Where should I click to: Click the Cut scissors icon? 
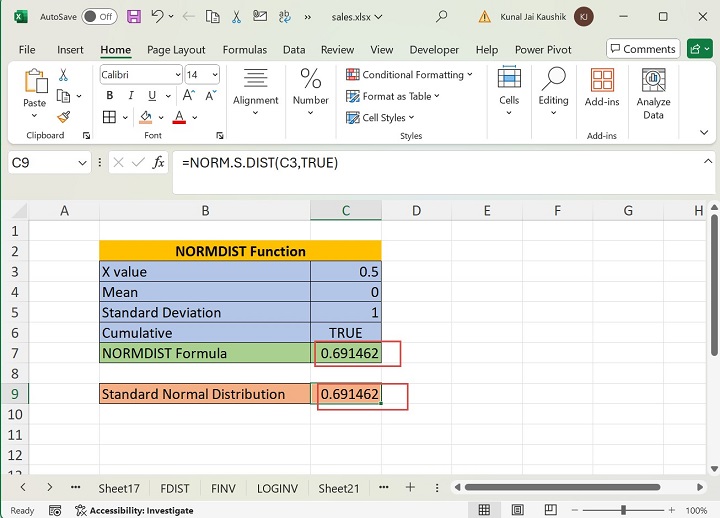click(63, 75)
